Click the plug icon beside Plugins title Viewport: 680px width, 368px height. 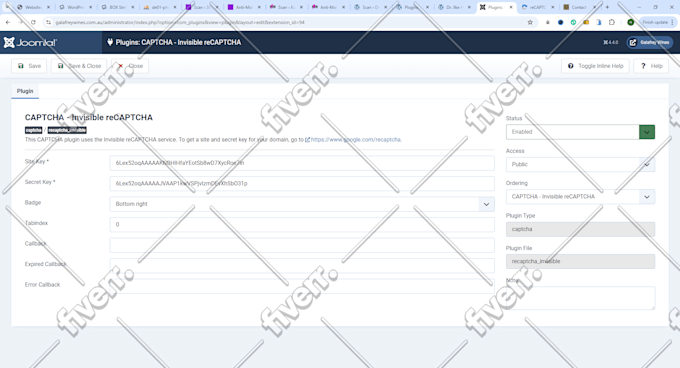(x=110, y=42)
